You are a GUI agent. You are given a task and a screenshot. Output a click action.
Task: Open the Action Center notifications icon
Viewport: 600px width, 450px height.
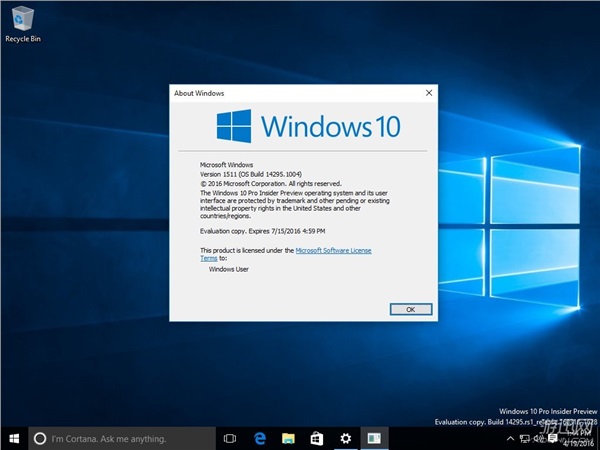pos(553,438)
